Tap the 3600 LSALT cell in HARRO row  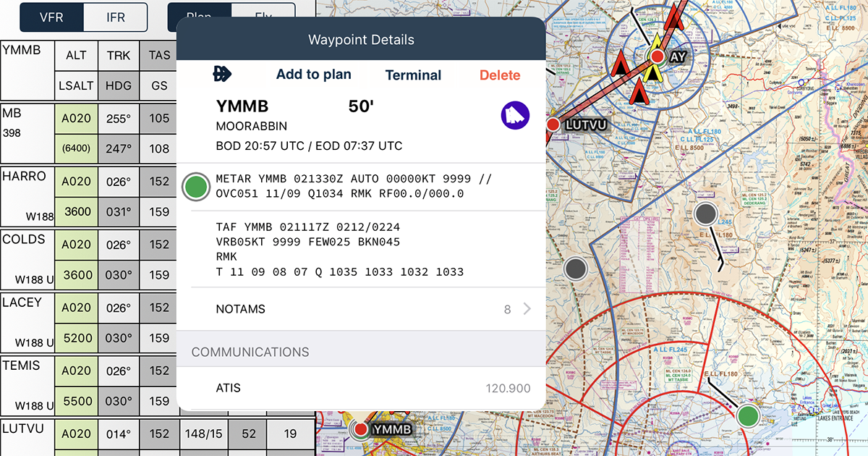76,212
